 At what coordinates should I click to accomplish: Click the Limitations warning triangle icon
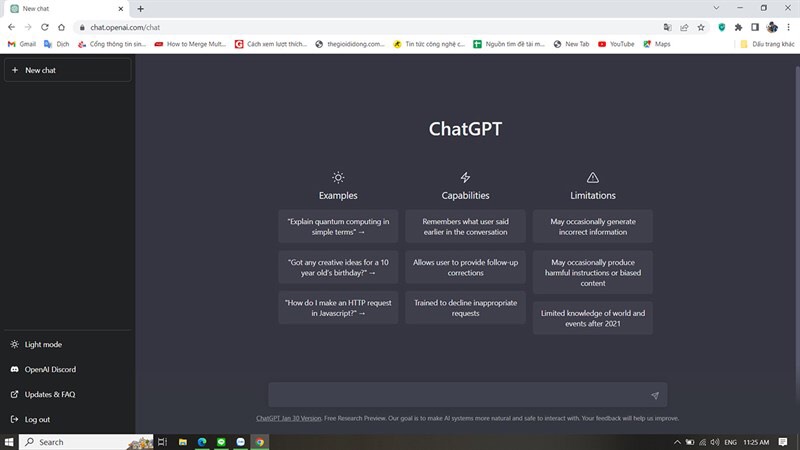pos(593,177)
